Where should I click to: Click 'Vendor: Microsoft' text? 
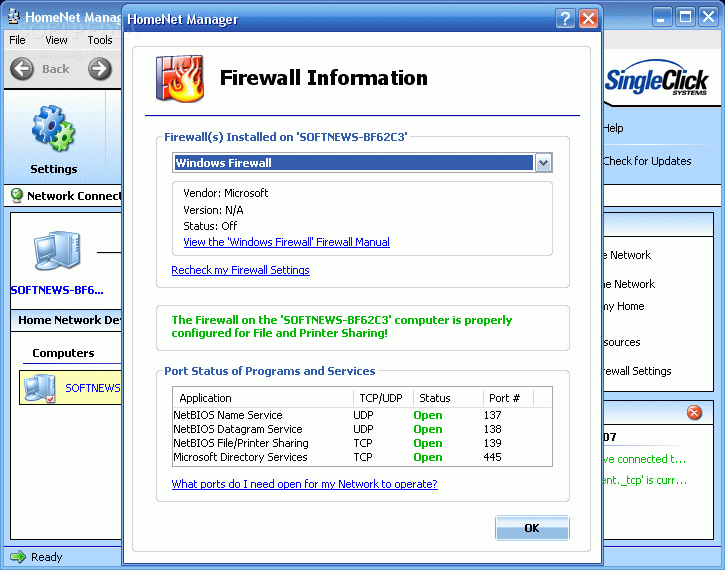226,193
